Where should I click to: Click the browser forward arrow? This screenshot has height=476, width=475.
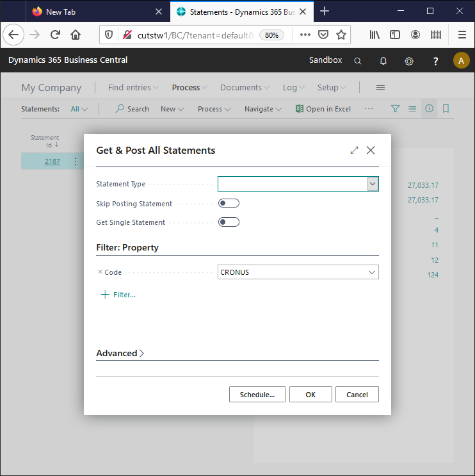[35, 35]
